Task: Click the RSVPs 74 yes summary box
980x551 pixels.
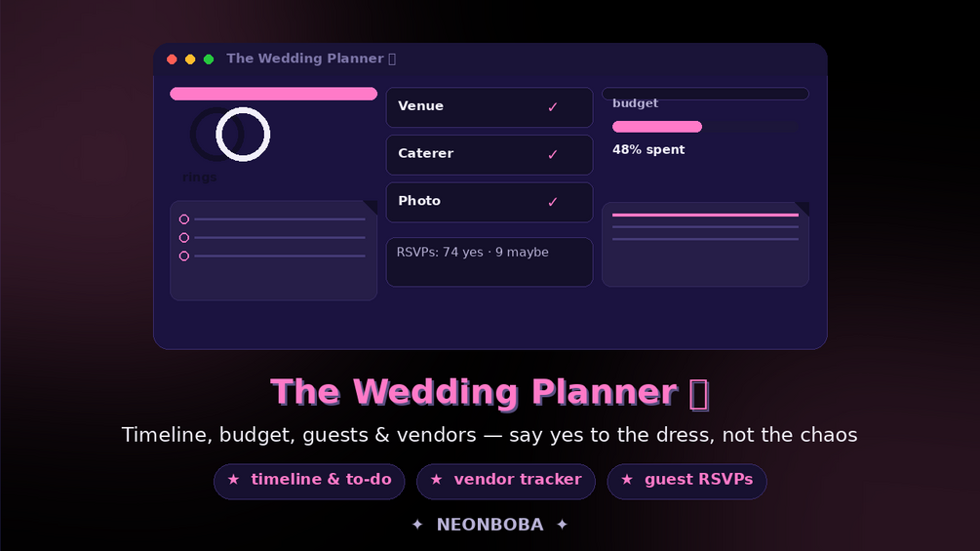Action: tap(490, 261)
